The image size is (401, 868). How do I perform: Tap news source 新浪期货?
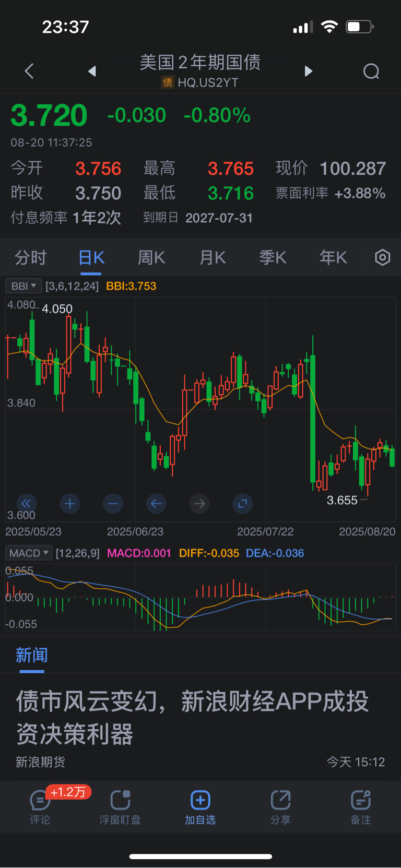click(x=40, y=762)
